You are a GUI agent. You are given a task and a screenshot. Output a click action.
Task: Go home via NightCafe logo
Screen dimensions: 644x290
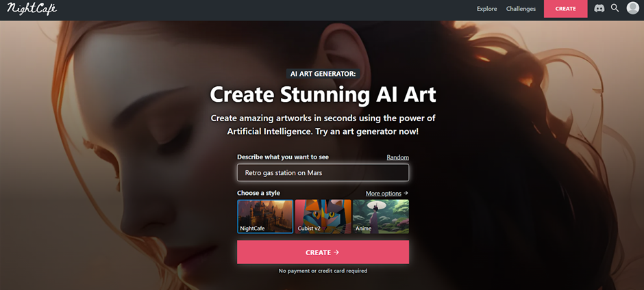(32, 8)
